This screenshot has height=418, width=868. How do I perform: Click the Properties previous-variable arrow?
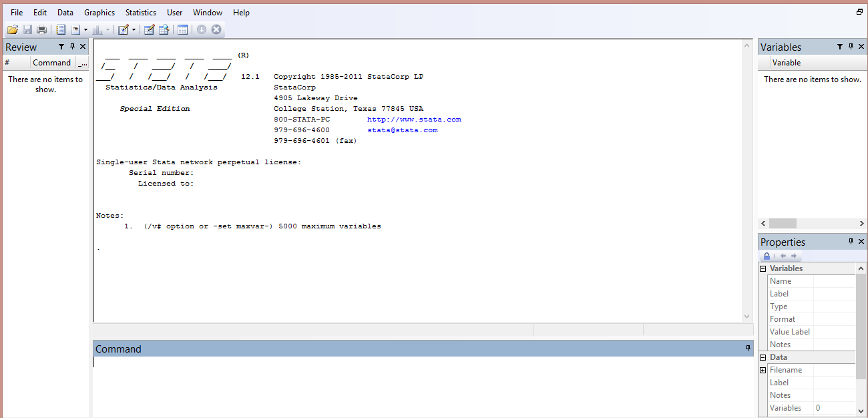point(783,256)
